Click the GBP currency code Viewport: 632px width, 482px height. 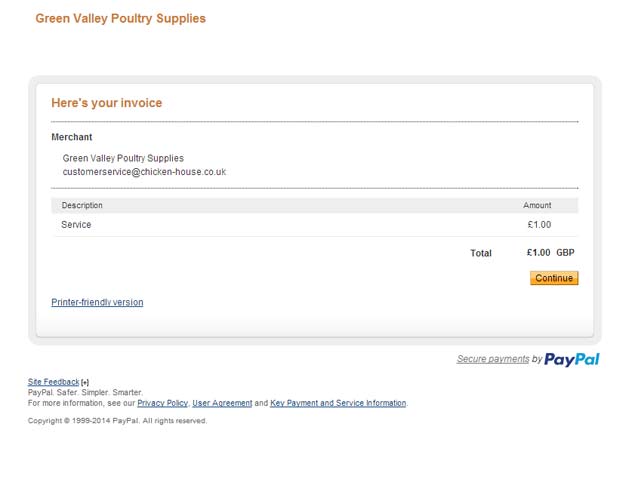click(565, 253)
